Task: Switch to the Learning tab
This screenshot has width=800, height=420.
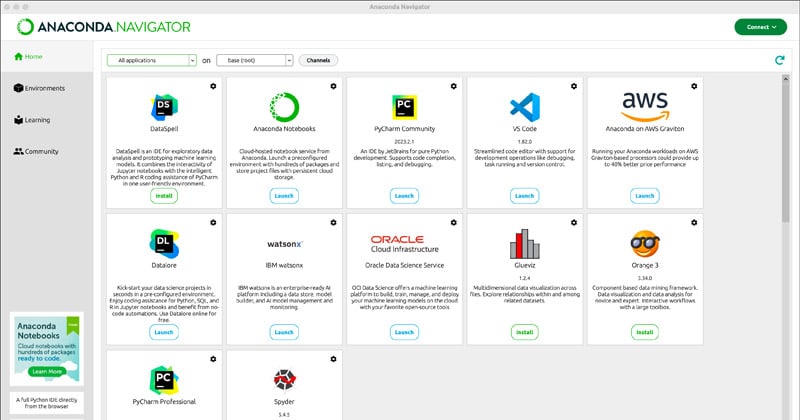Action: click(32, 120)
